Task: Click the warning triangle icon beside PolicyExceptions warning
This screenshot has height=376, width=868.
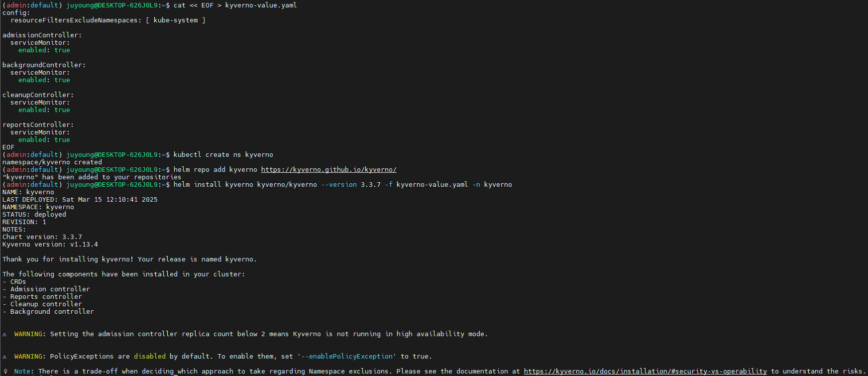Action: coord(4,357)
